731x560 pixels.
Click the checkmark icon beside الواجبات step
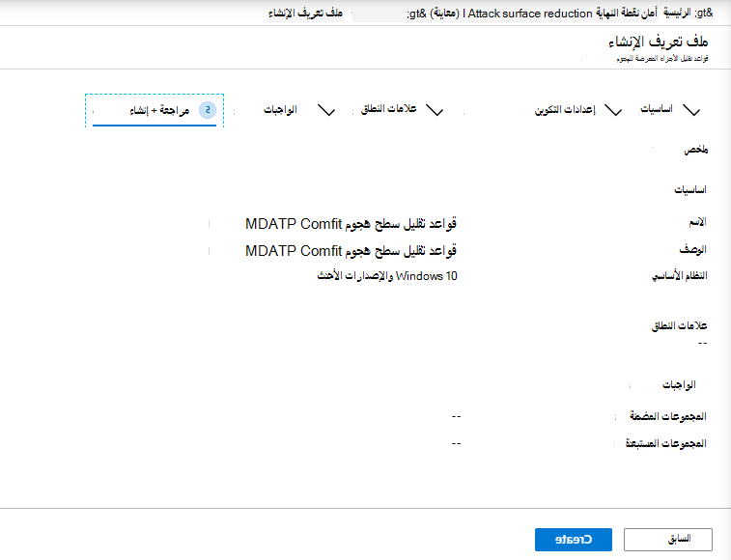tap(326, 111)
